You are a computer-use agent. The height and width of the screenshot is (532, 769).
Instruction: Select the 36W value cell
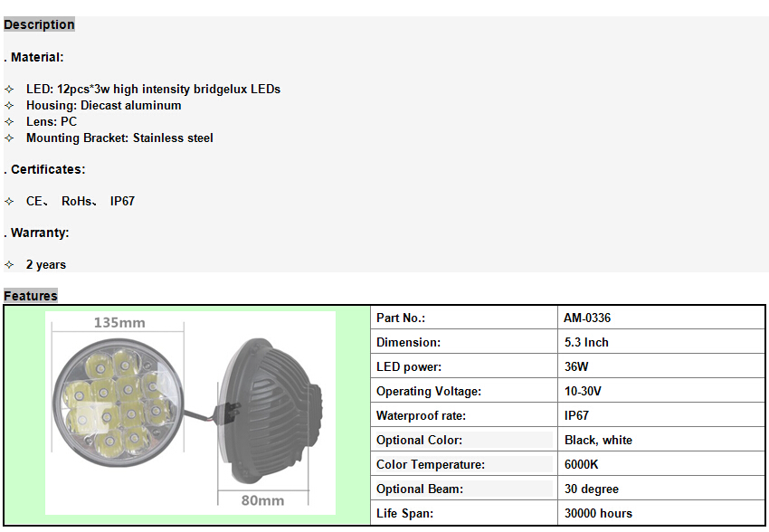[661, 366]
